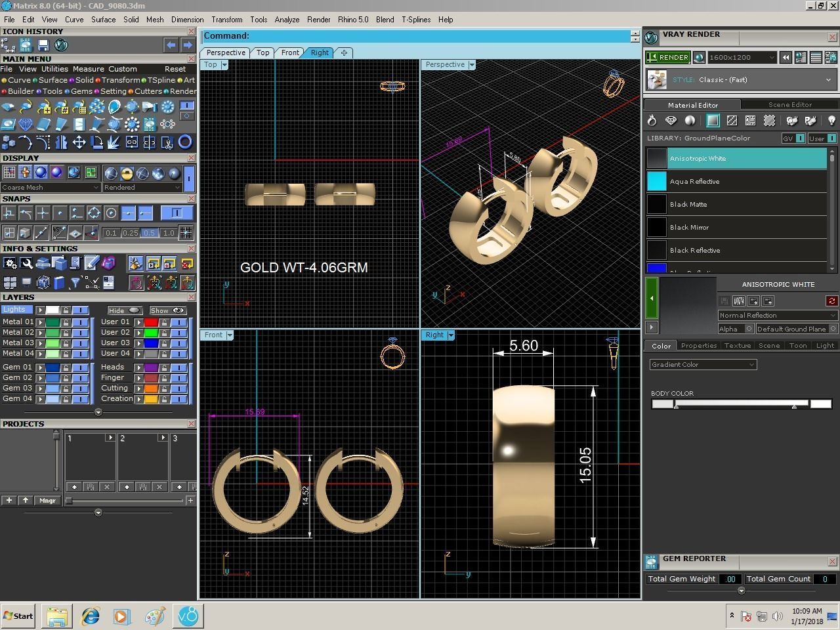
Task: Click the Body Color gradient bar
Action: click(742, 404)
